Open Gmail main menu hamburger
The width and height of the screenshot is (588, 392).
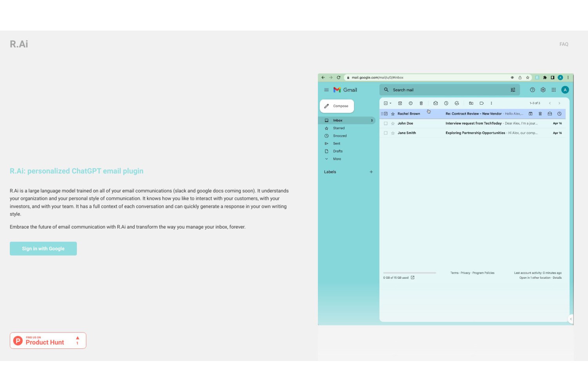326,90
